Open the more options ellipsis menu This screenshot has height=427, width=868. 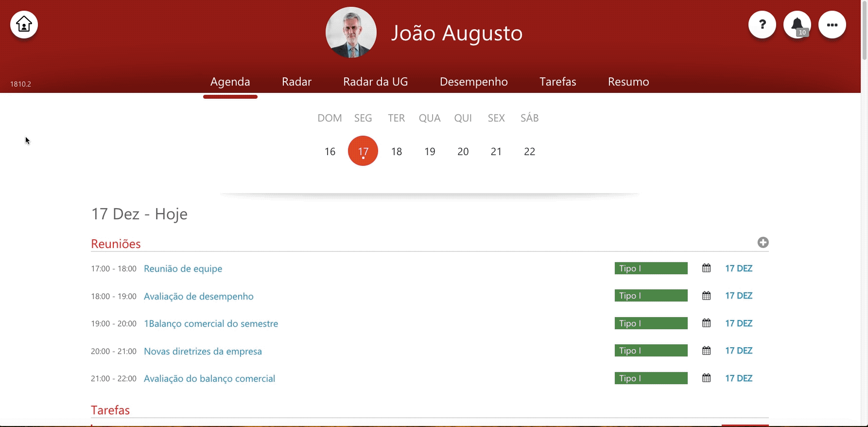[x=832, y=24]
